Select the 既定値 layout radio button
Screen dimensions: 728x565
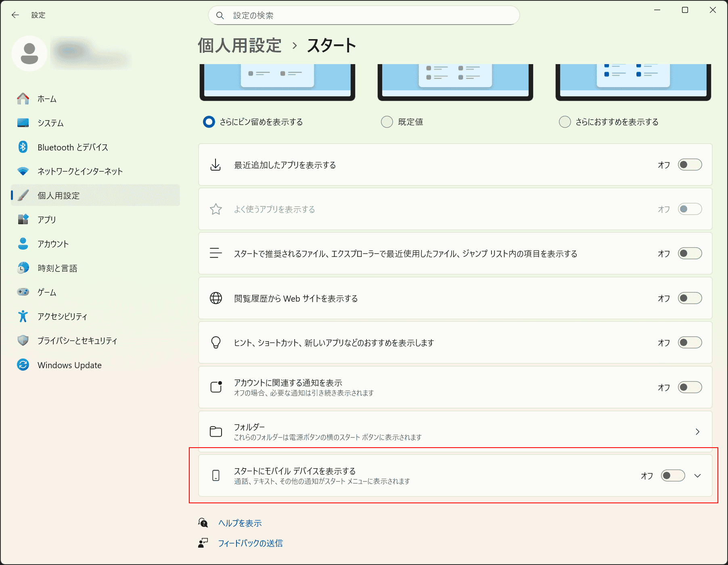tap(387, 122)
